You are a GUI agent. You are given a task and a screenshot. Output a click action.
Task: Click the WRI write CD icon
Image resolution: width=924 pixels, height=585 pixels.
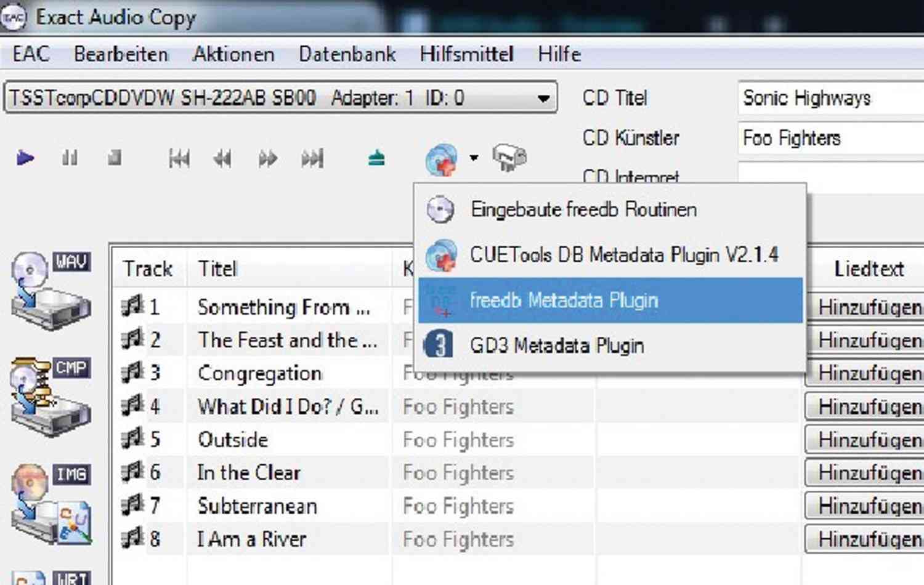point(51,578)
